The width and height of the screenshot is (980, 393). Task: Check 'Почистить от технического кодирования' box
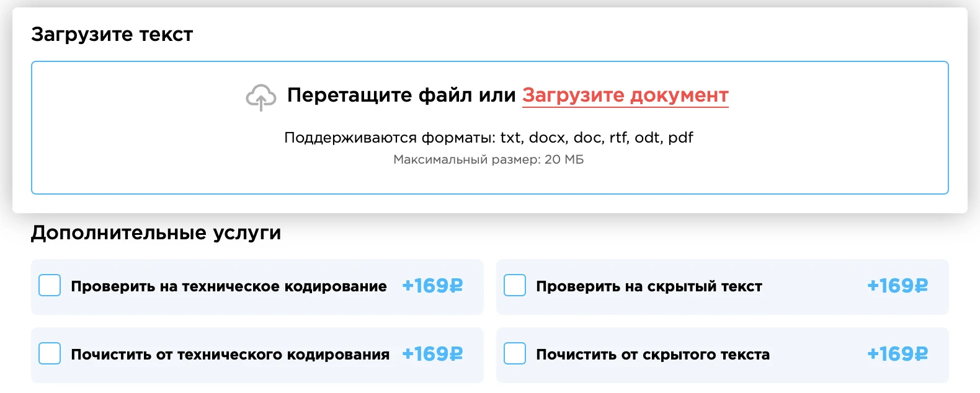coord(50,354)
